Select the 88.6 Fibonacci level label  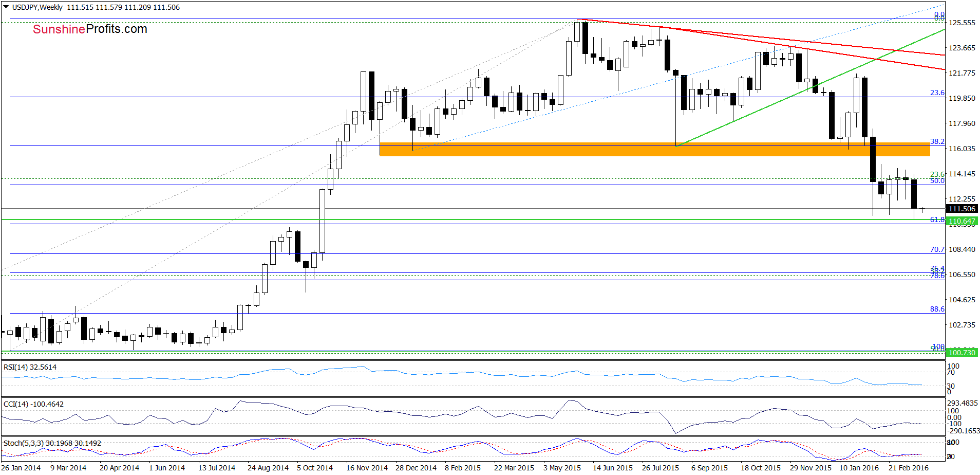(x=937, y=309)
